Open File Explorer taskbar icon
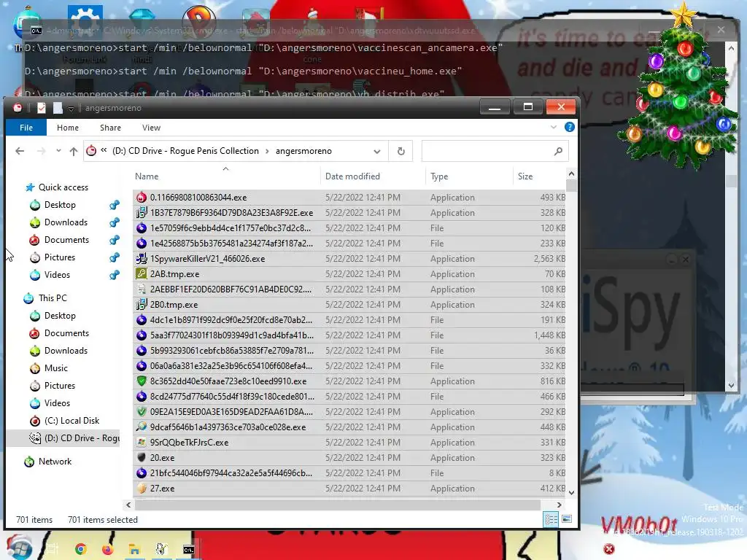Image resolution: width=747 pixels, height=560 pixels. pyautogui.click(x=134, y=550)
